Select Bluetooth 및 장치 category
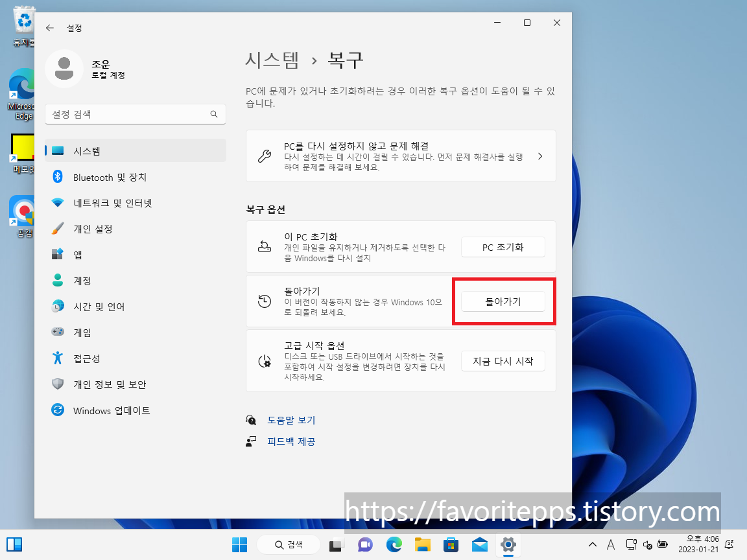The image size is (747, 560). [136, 177]
